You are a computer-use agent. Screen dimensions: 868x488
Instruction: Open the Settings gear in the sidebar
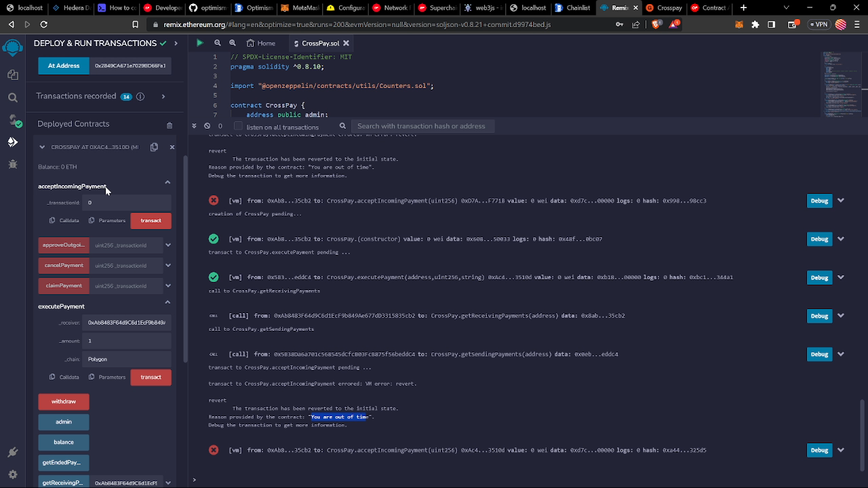coord(12,474)
